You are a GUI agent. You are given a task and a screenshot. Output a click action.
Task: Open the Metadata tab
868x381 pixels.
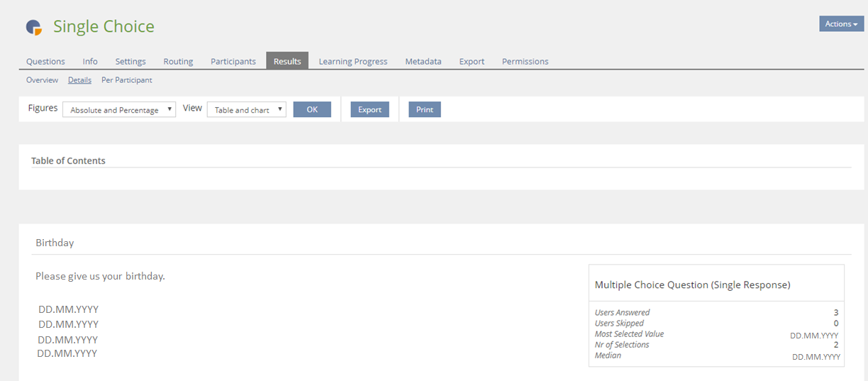point(423,62)
